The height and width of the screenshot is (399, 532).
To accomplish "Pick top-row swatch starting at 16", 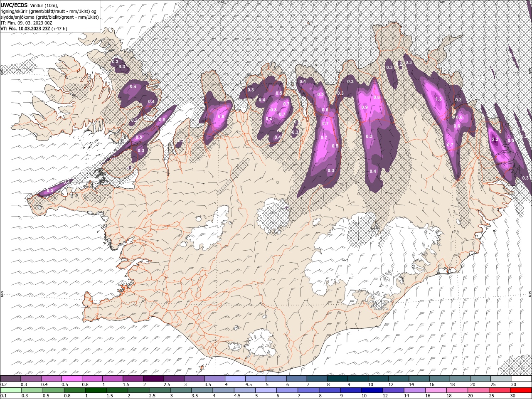I will (x=439, y=379).
